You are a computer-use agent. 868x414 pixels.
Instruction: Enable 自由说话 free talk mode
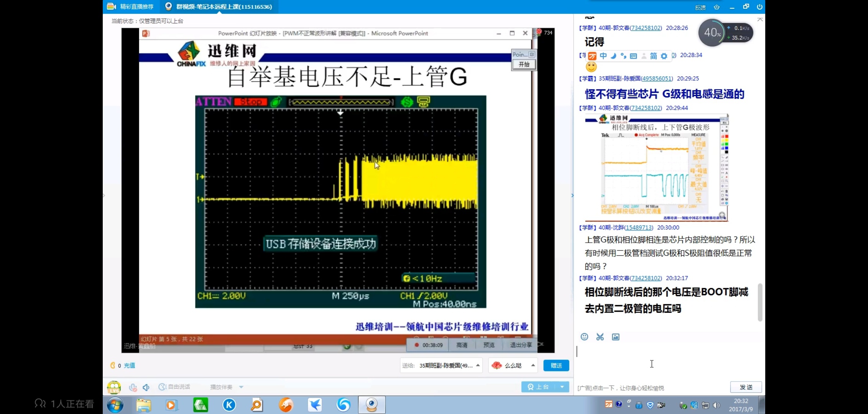(174, 387)
